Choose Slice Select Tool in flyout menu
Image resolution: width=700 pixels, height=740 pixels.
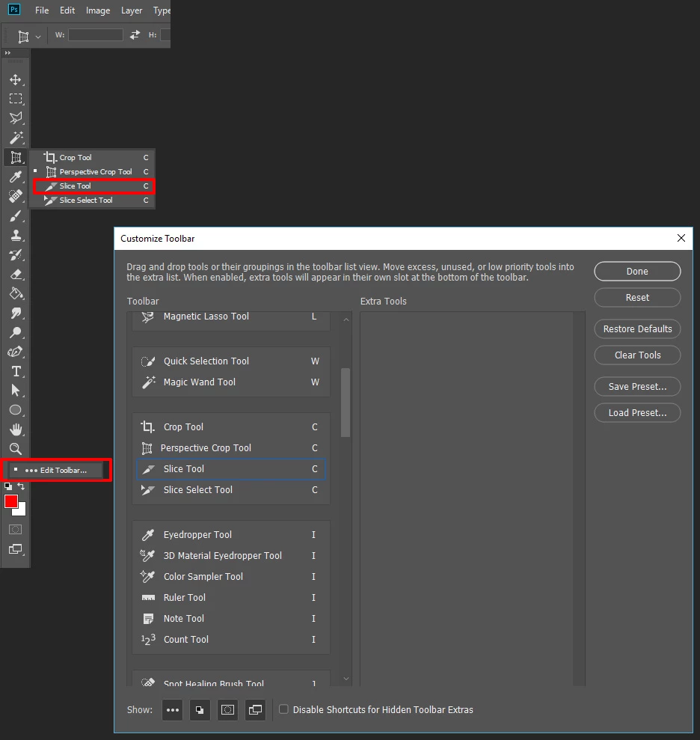click(93, 200)
